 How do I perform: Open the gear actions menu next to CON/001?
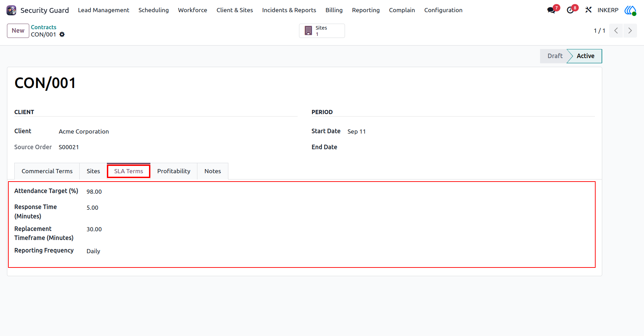pyautogui.click(x=62, y=34)
